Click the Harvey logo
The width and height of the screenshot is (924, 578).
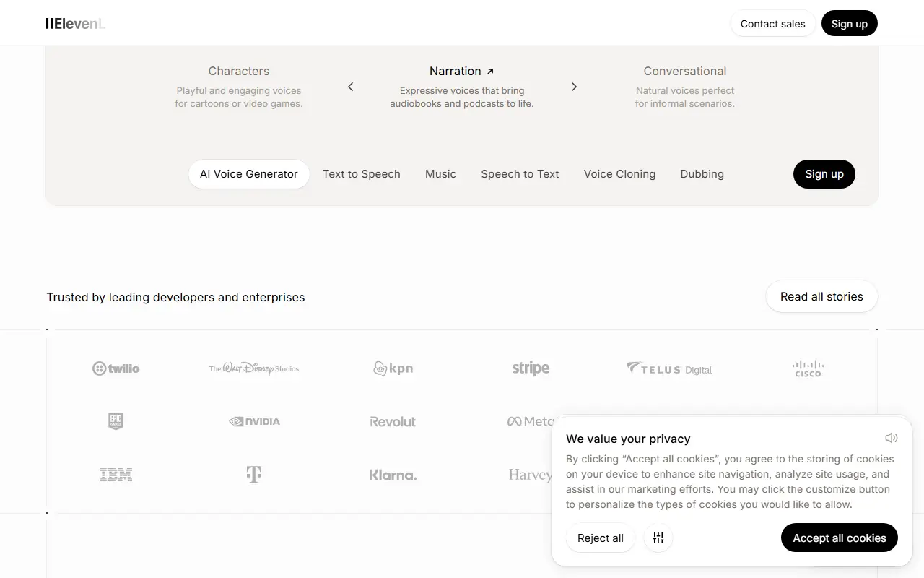pyautogui.click(x=530, y=475)
